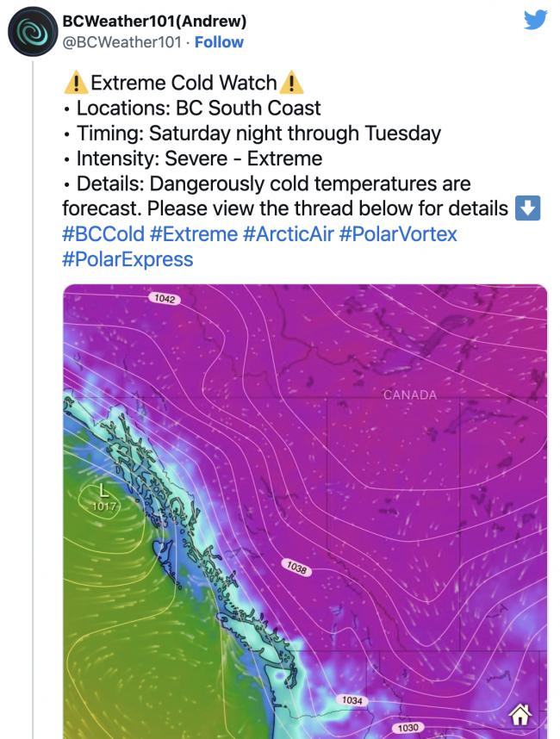This screenshot has width=560, height=739.
Task: Click the left warning sign emoji
Action: click(76, 83)
